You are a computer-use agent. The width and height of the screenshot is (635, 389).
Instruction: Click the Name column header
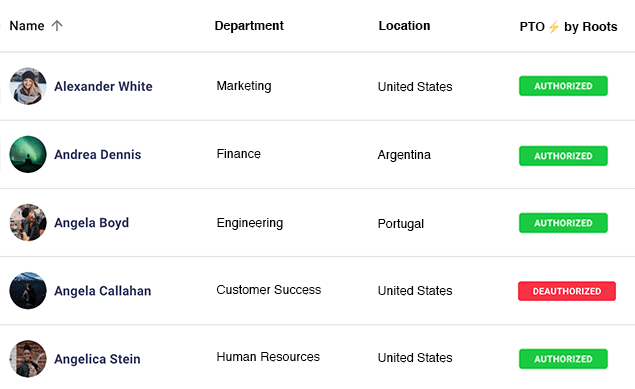click(x=27, y=26)
